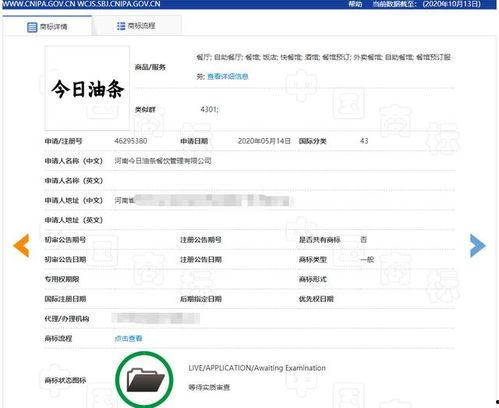This screenshot has height=408, width=499.
Task: Click the 申请日期 label
Action: [x=194, y=141]
